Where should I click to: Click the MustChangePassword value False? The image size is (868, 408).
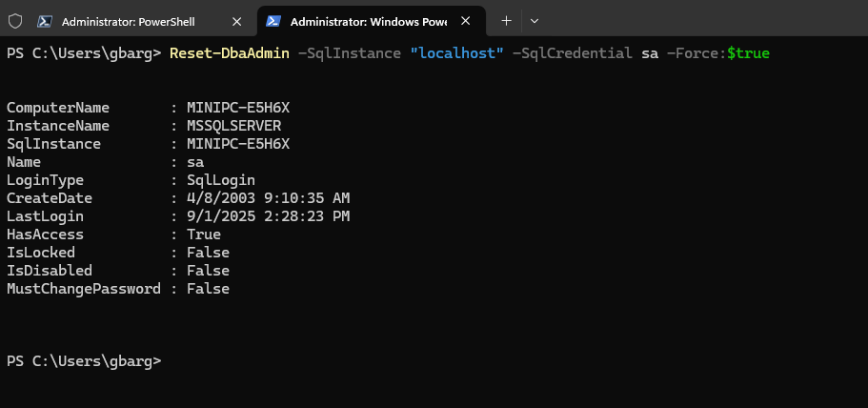[x=208, y=289]
